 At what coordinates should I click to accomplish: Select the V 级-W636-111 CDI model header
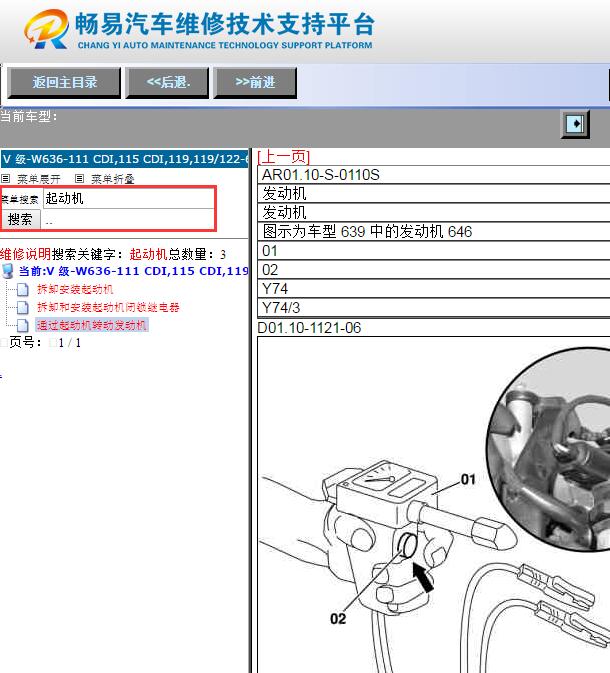tap(124, 159)
